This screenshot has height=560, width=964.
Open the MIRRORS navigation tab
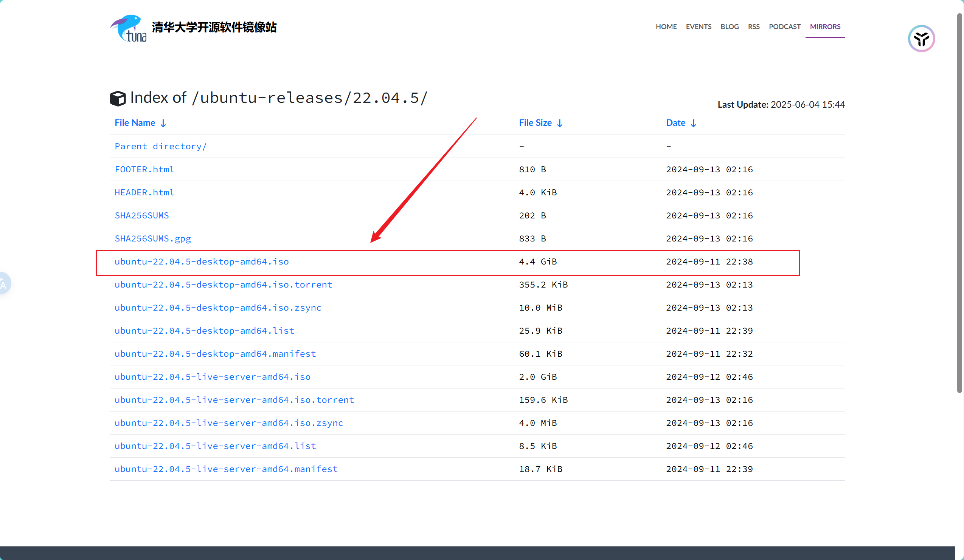[x=825, y=27]
